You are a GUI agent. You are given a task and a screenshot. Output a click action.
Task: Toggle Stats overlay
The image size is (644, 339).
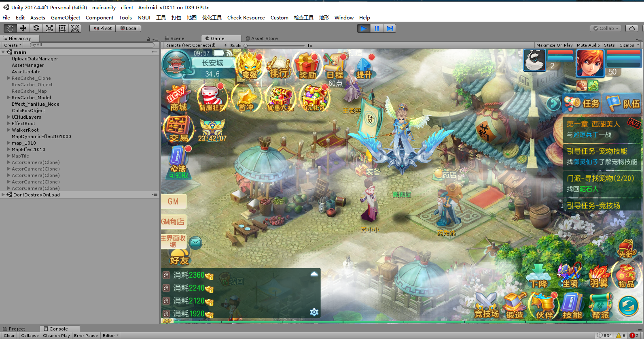(609, 45)
